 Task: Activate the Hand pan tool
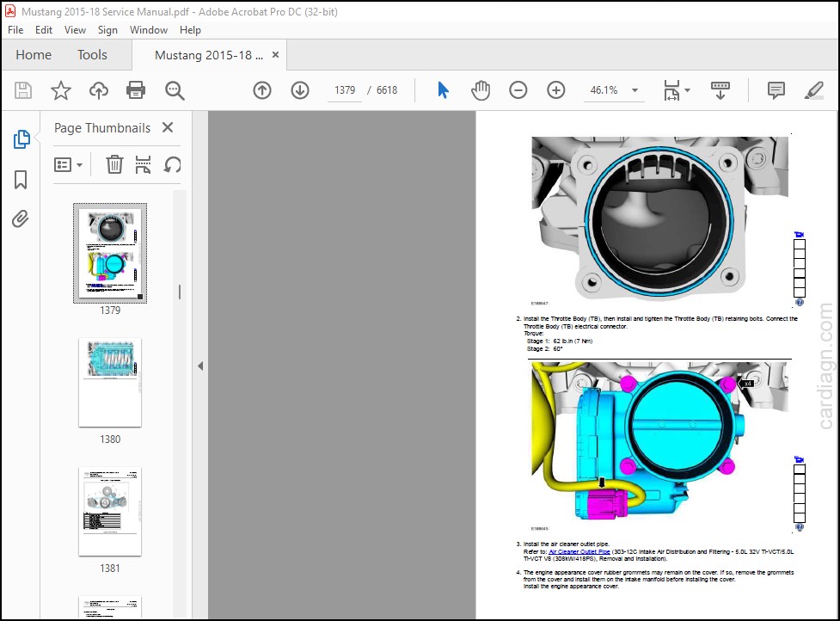[x=481, y=90]
